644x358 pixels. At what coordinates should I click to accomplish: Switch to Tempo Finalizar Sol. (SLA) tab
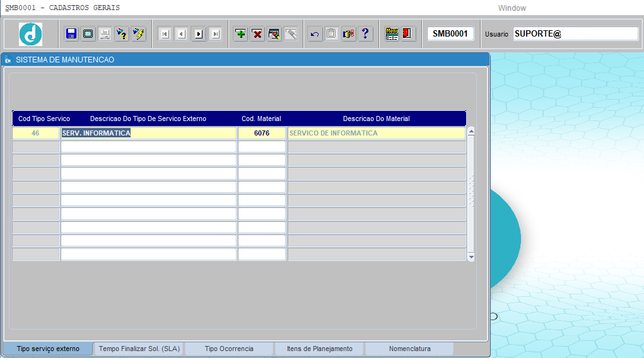pyautogui.click(x=139, y=349)
